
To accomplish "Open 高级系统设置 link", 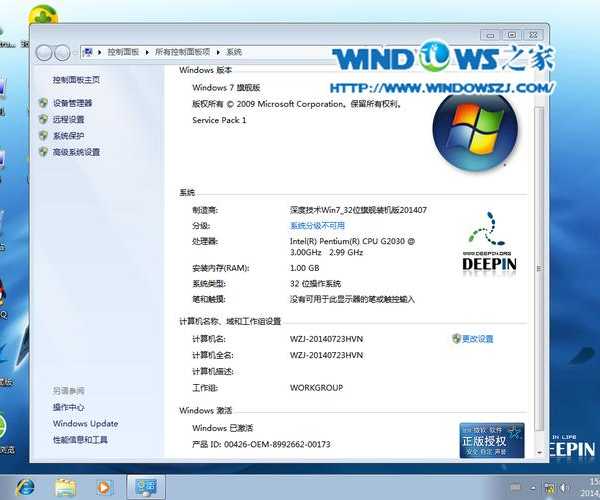I will tap(76, 152).
